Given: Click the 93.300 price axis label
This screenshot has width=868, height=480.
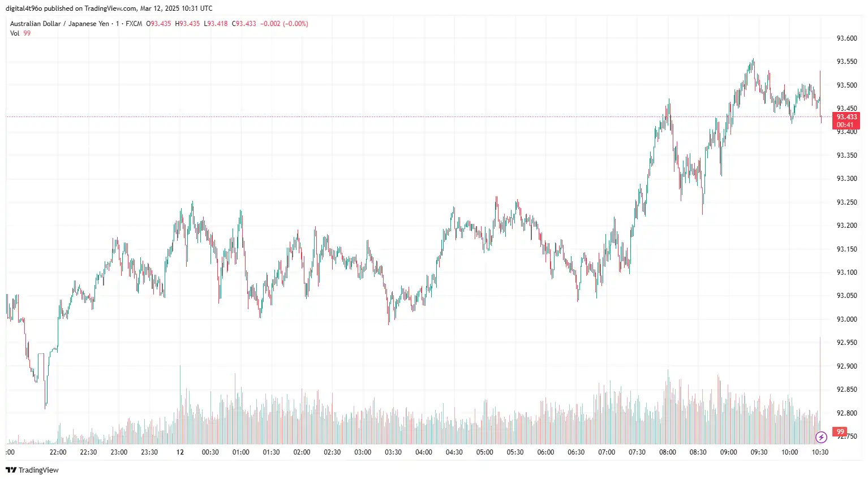Looking at the screenshot, I should click(846, 179).
